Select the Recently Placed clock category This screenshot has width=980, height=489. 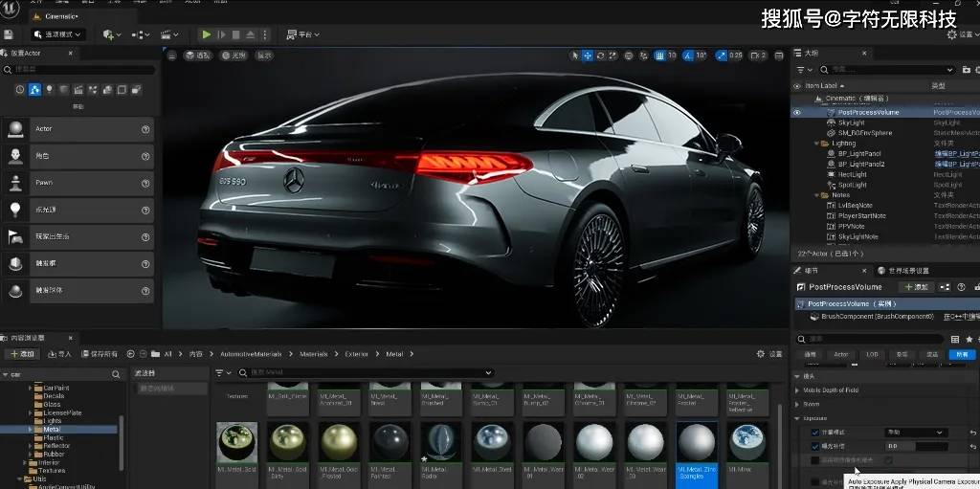point(20,90)
